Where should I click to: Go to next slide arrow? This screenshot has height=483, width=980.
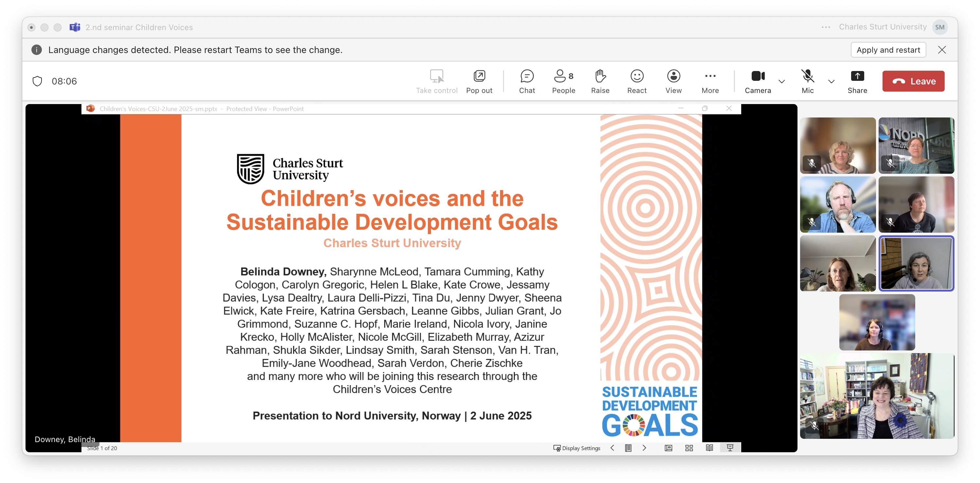pyautogui.click(x=644, y=448)
